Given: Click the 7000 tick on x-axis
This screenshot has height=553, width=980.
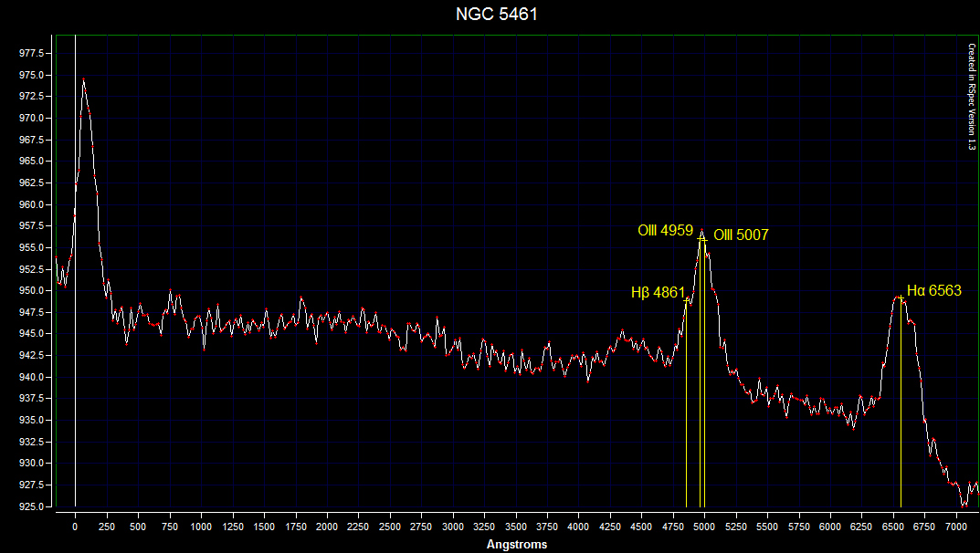Looking at the screenshot, I should (955, 527).
